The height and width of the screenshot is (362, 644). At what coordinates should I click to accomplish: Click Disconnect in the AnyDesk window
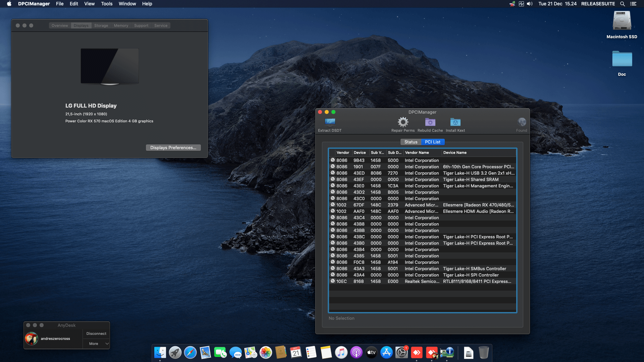pyautogui.click(x=96, y=334)
